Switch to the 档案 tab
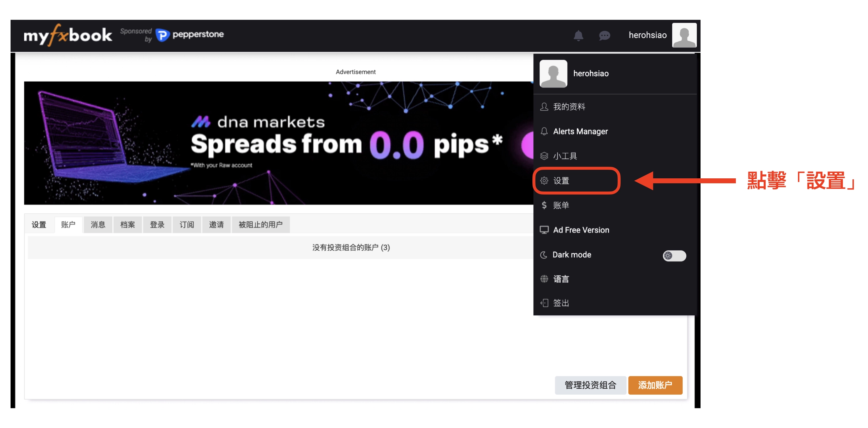The image size is (868, 428). point(128,225)
